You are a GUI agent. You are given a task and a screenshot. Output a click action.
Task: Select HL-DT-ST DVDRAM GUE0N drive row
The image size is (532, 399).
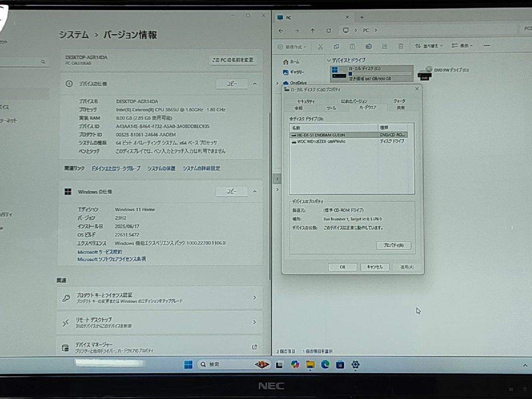pos(349,135)
